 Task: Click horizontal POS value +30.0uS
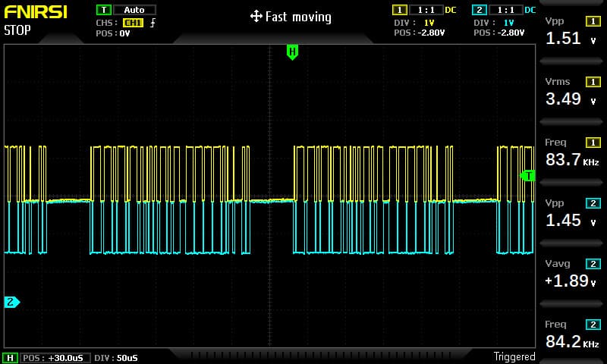66,358
